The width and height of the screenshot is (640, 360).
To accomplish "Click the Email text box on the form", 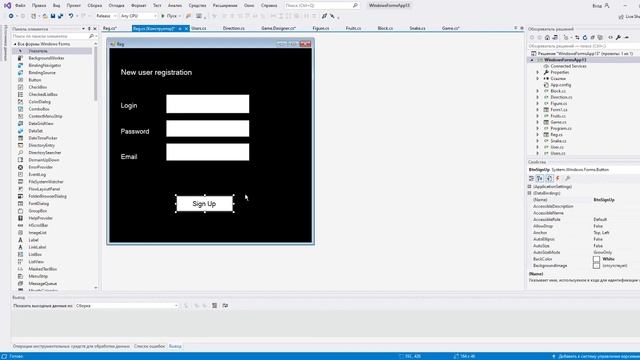I will (x=208, y=152).
